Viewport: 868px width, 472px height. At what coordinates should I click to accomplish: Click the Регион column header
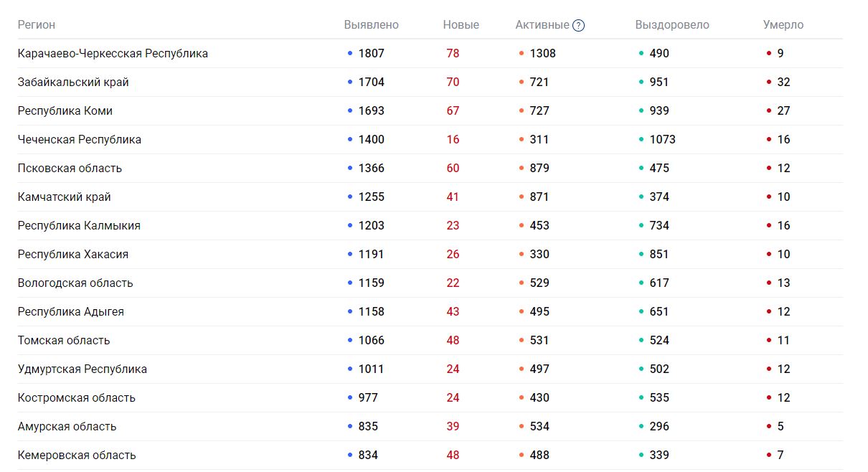tap(37, 25)
